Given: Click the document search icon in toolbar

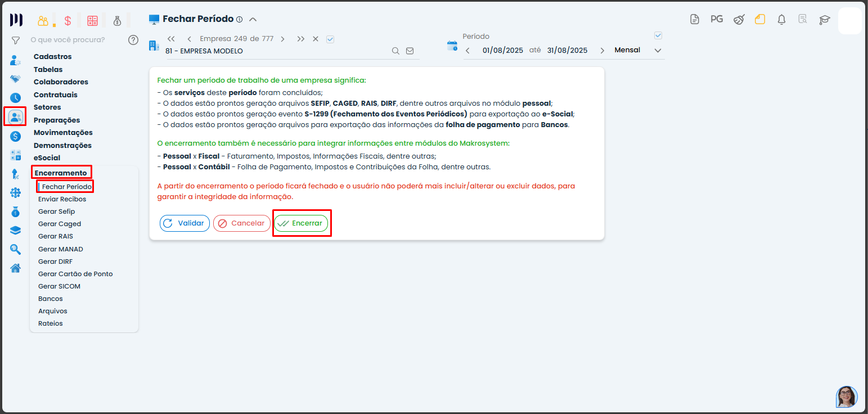Looking at the screenshot, I should tap(803, 19).
